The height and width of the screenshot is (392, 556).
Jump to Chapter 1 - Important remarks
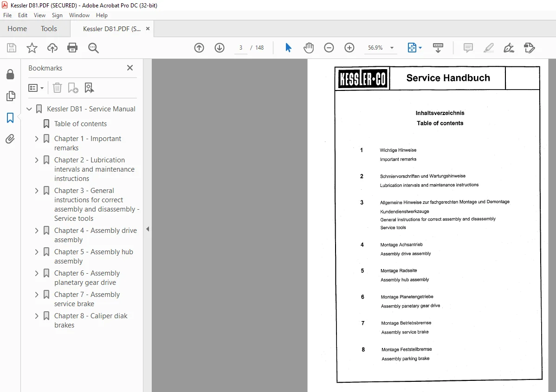(x=88, y=143)
